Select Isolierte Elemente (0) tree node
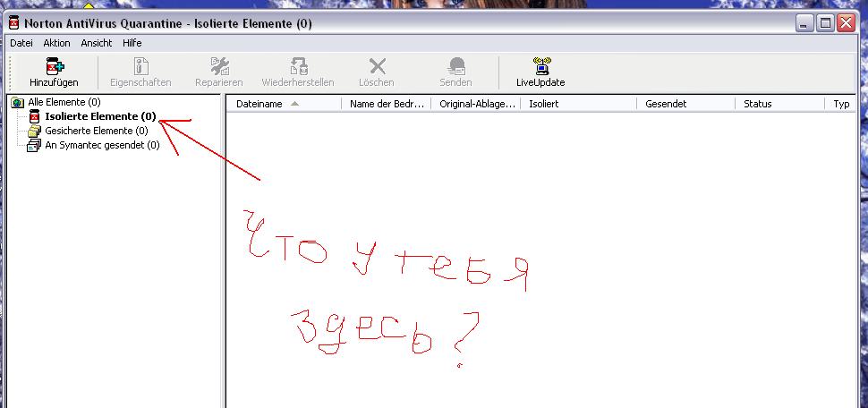Image resolution: width=868 pixels, height=408 pixels. click(101, 117)
